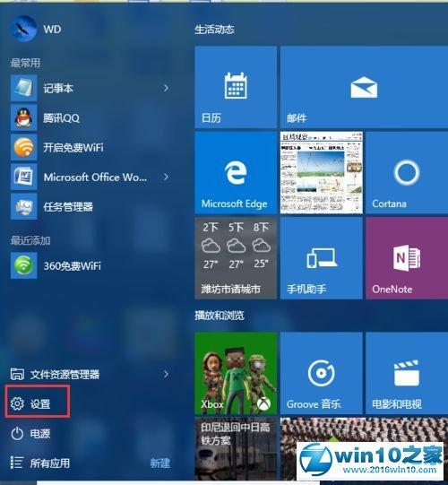Open the news newspaper thumbnail tile

322,173
